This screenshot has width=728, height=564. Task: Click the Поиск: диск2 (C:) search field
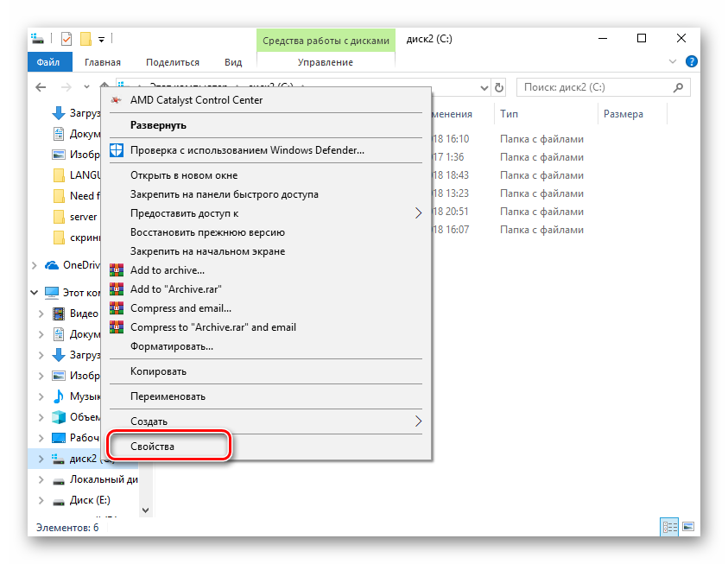point(596,87)
